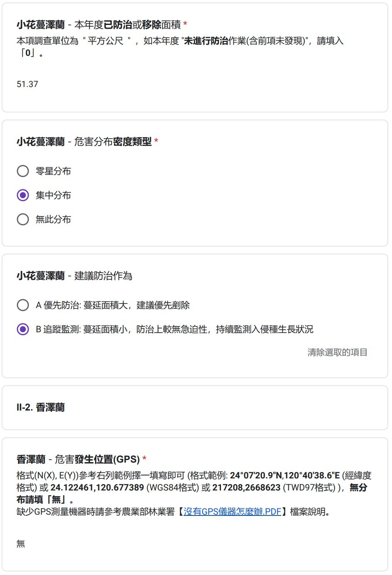Click the red asterisk beside 密度類型

[x=156, y=142]
